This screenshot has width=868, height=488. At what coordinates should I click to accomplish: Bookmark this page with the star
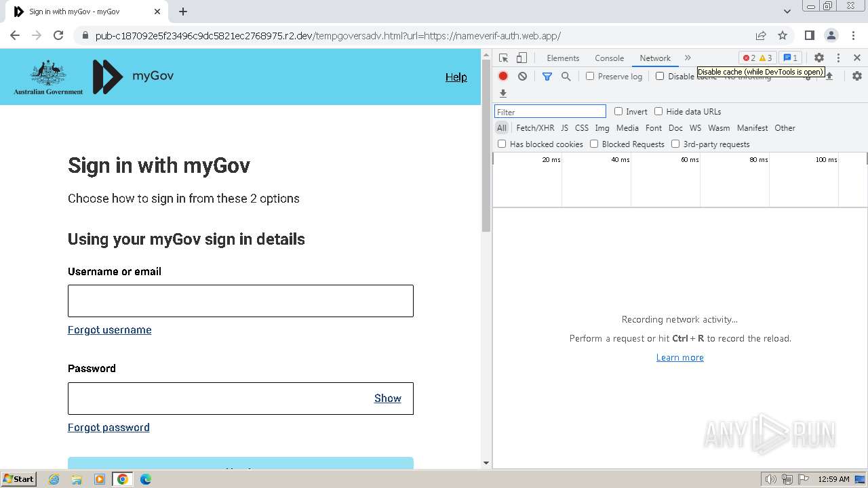click(783, 35)
